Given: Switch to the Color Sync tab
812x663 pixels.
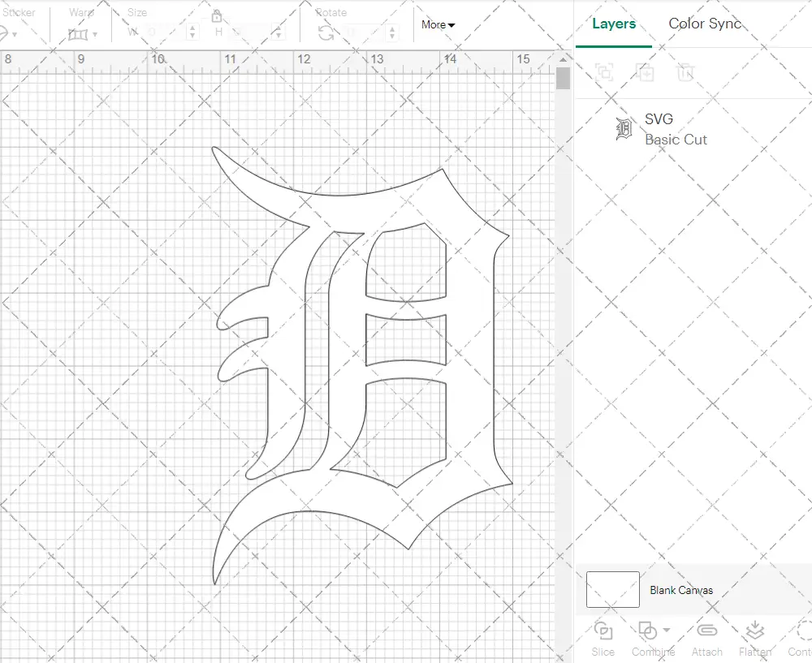Looking at the screenshot, I should pos(705,24).
